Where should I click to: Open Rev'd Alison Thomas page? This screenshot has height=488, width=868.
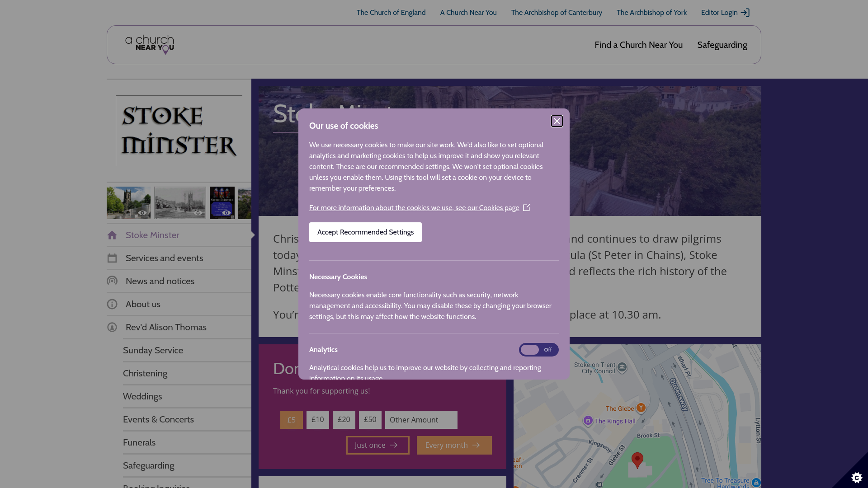pos(179,327)
